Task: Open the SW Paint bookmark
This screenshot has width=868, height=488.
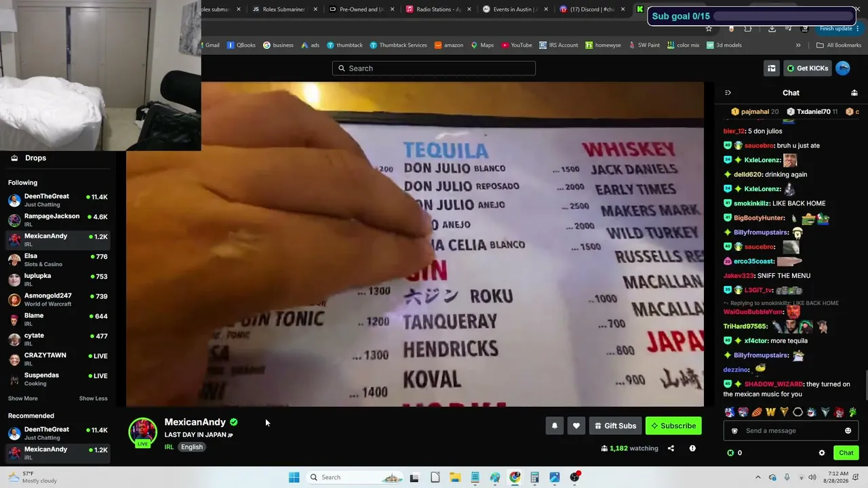Action: click(x=644, y=45)
